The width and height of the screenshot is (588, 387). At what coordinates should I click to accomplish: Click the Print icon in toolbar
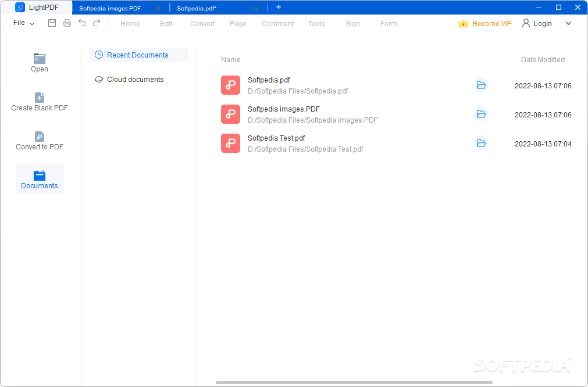[x=67, y=23]
